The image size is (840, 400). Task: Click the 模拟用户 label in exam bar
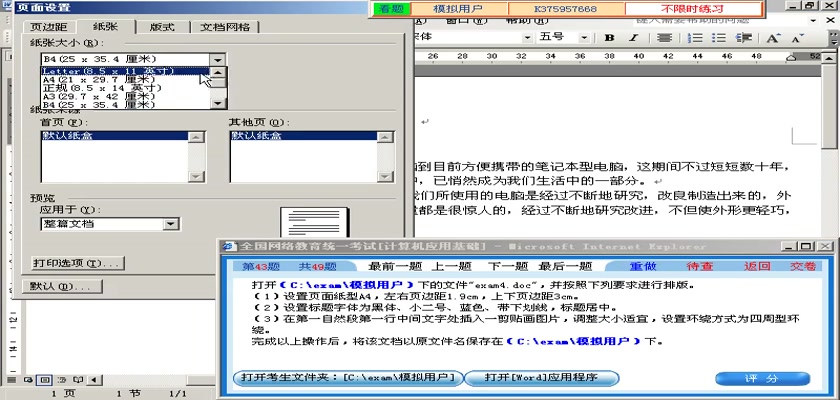[459, 9]
